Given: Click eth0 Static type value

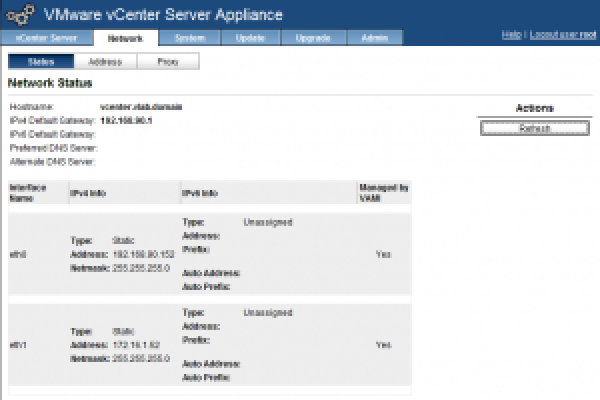Looking at the screenshot, I should tap(123, 240).
